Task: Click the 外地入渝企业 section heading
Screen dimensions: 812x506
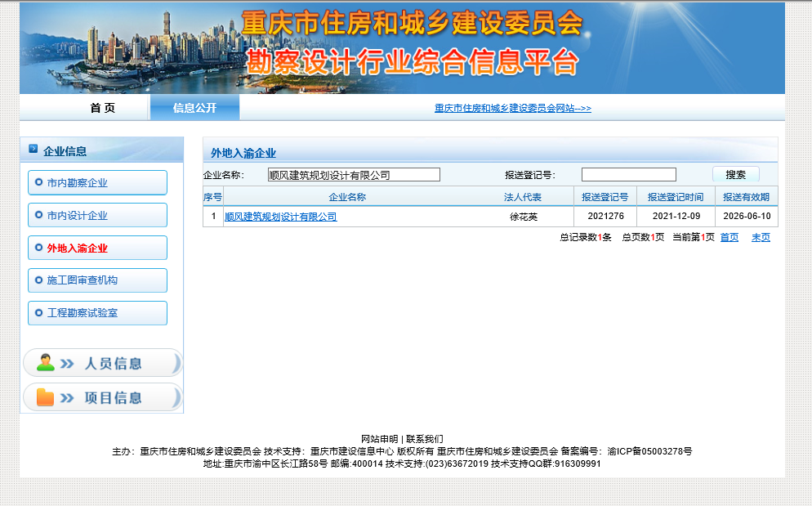Action: coord(243,153)
